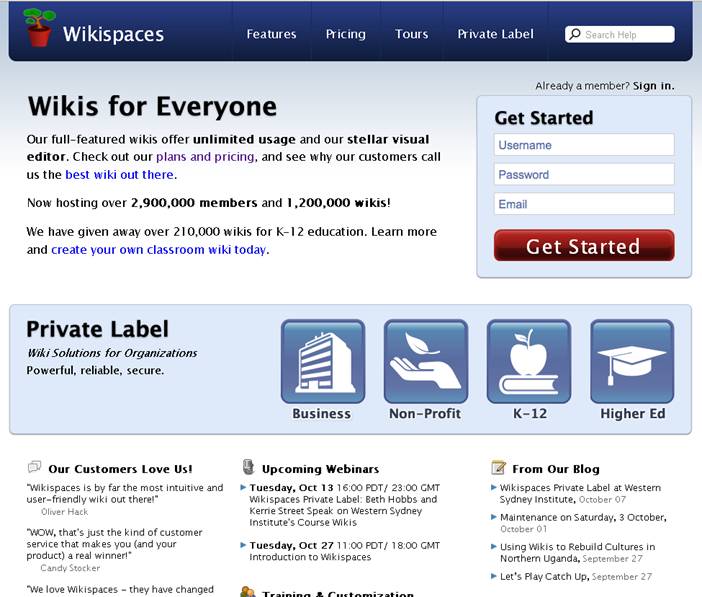
Task: Click the people icon beside Training & Customization
Action: tap(248, 592)
